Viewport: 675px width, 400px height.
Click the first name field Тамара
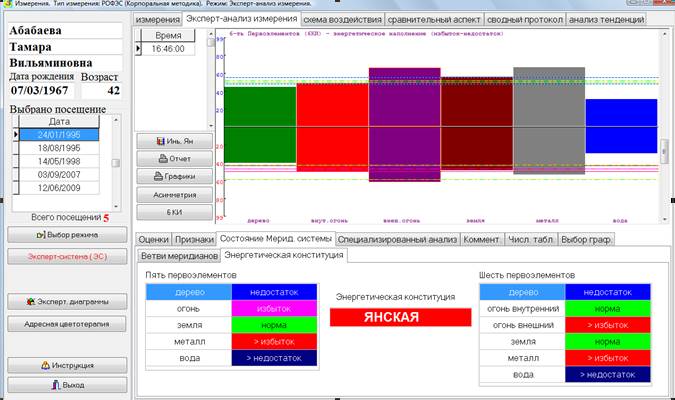pos(65,47)
